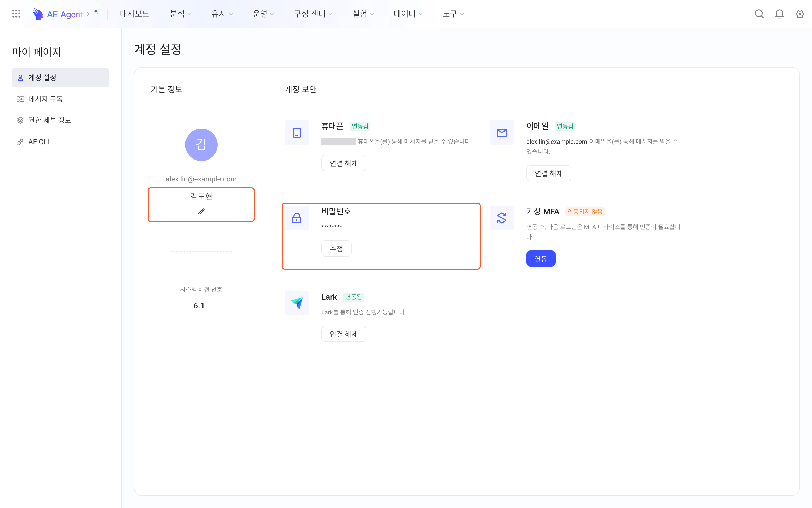Click the sparkle AI icon beside AE Agent
Image resolution: width=812 pixels, height=508 pixels.
pyautogui.click(x=97, y=12)
